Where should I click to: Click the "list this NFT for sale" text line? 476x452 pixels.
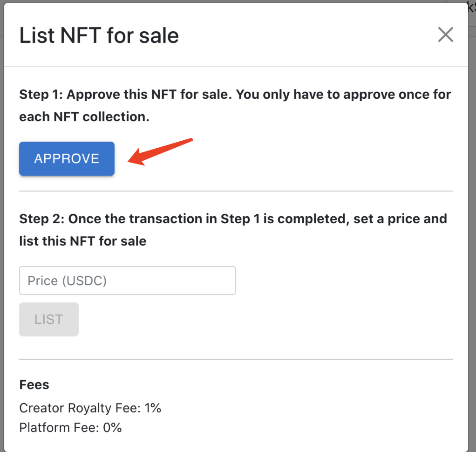83,241
